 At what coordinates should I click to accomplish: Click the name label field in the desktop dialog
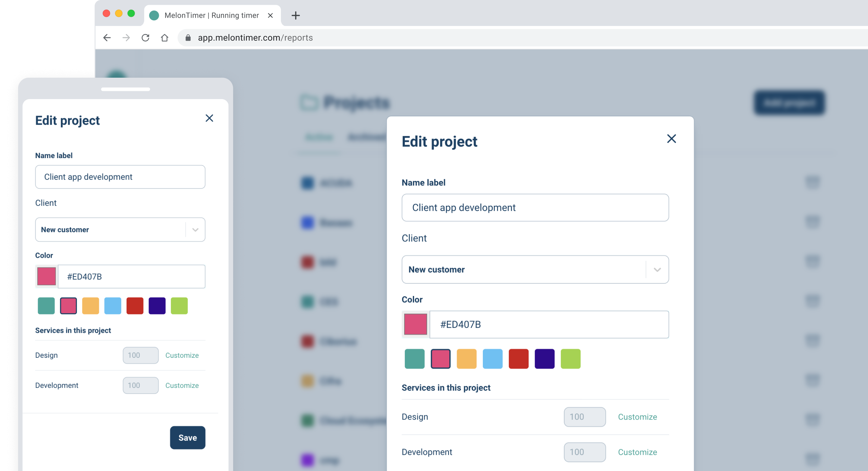tap(535, 208)
